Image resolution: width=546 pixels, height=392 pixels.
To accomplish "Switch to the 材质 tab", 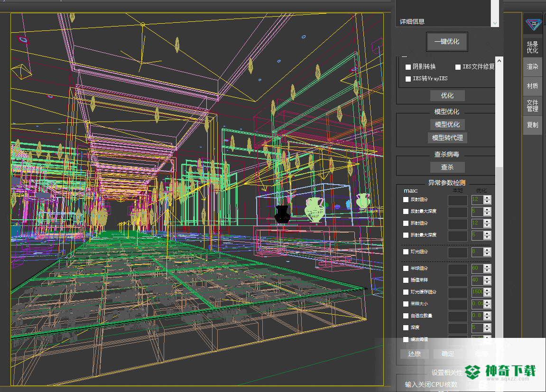I will pyautogui.click(x=532, y=86).
